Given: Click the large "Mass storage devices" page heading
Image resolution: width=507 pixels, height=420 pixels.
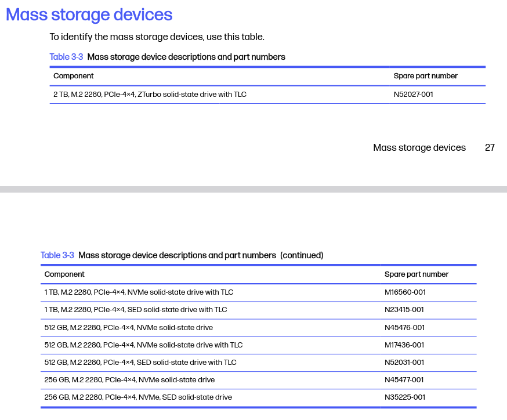Looking at the screenshot, I should click(89, 15).
